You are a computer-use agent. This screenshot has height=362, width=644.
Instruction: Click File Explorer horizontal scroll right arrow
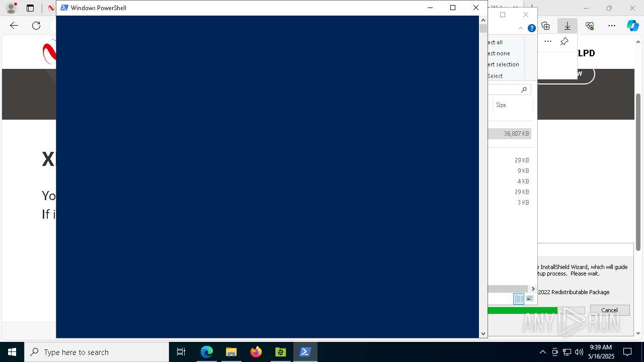point(533,289)
